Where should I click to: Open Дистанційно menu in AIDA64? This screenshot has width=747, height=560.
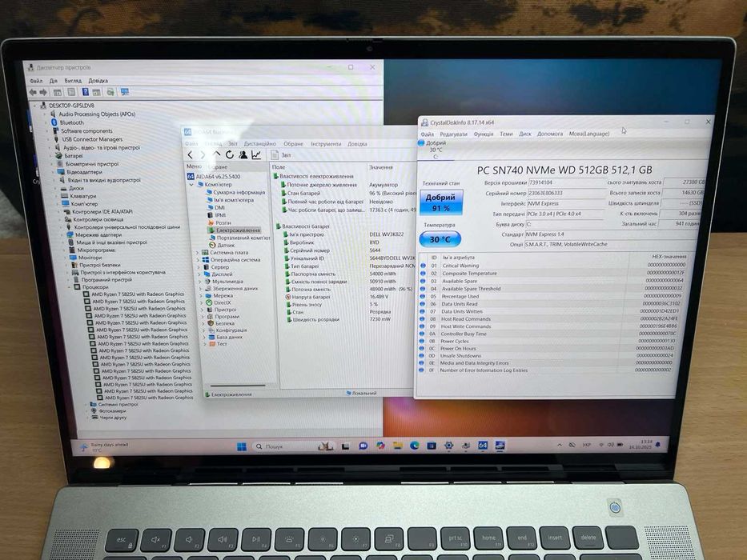[260, 143]
